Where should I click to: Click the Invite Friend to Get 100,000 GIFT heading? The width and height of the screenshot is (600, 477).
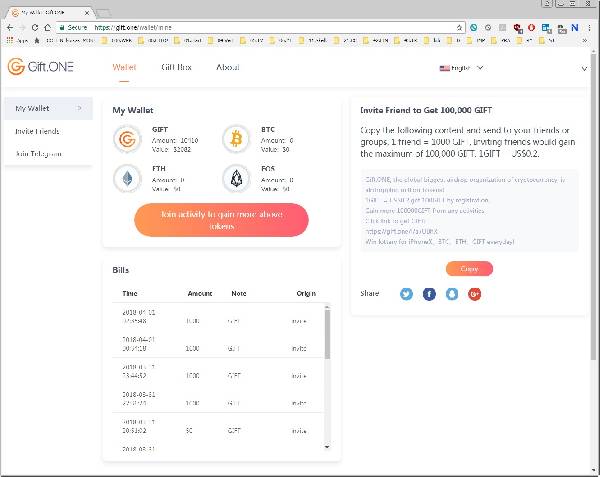[x=426, y=110]
